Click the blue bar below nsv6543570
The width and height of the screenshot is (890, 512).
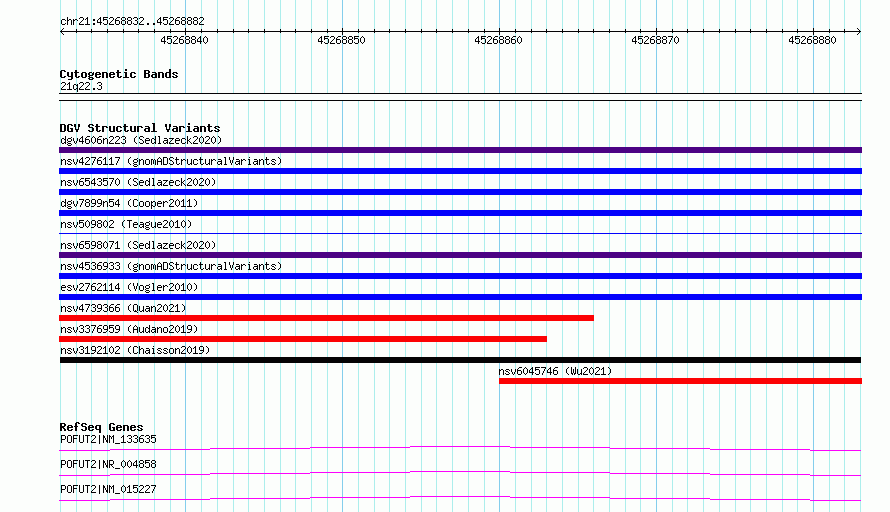pyautogui.click(x=460, y=192)
